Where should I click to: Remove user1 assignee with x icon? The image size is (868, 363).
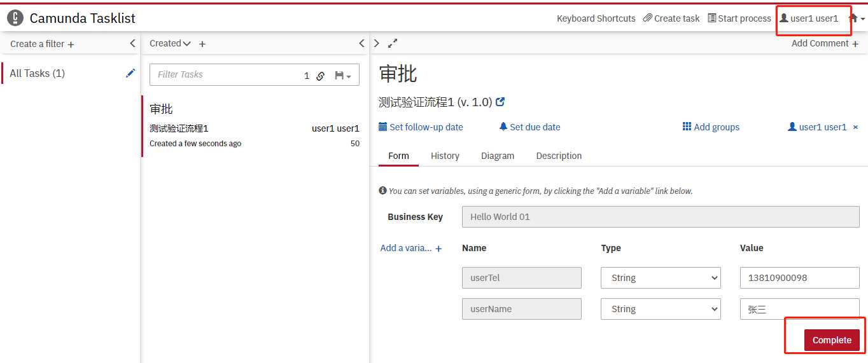[855, 127]
